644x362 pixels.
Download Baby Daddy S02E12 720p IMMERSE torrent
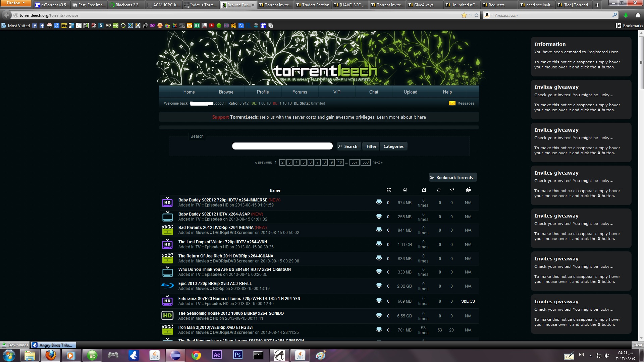click(379, 202)
